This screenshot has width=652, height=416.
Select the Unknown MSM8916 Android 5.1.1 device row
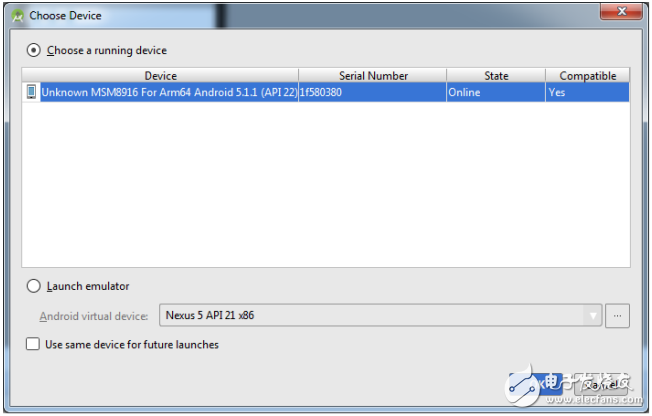click(168, 92)
